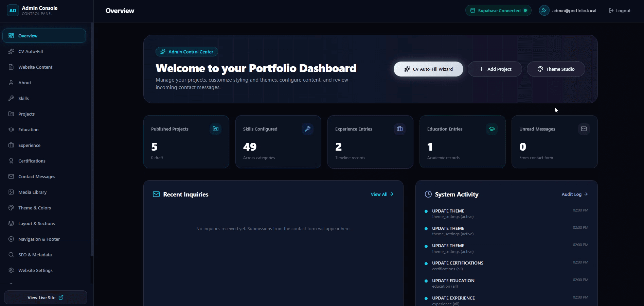This screenshot has width=644, height=306.
Task: Select About in the sidebar
Action: coord(44,83)
